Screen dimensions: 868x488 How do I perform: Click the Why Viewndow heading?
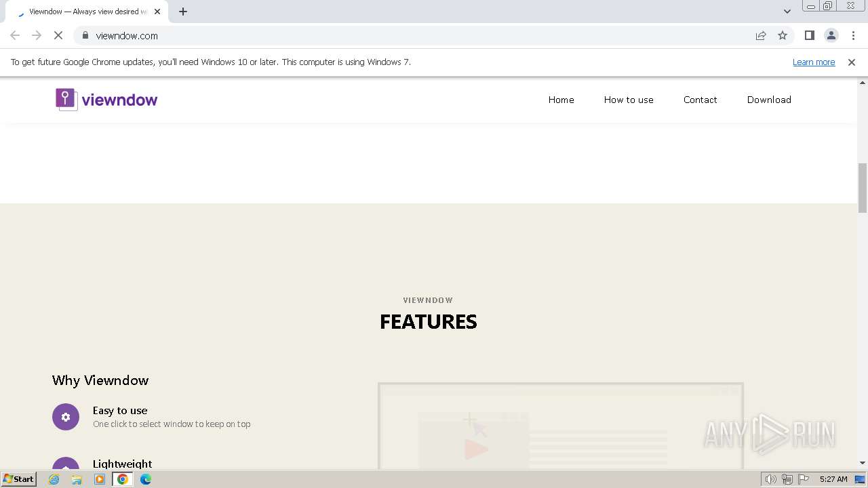[100, 380]
